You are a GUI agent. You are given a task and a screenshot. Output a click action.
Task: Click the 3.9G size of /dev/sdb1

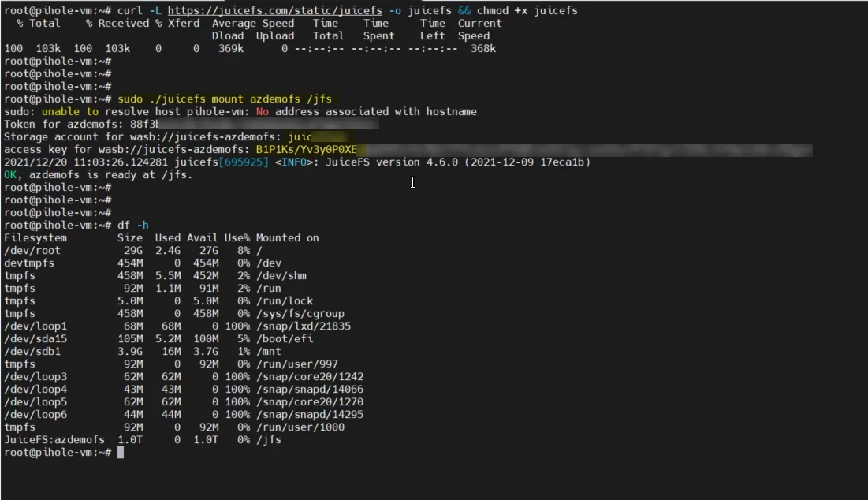pyautogui.click(x=130, y=352)
